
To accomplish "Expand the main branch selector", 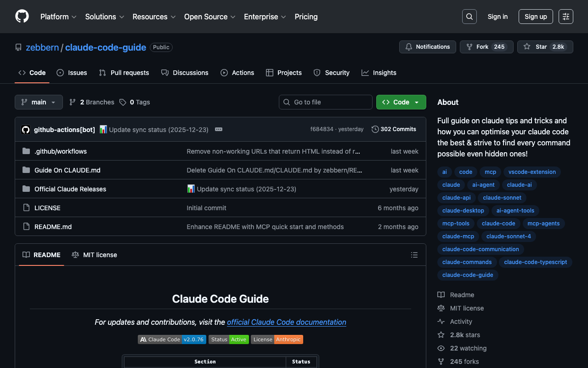I will tap(39, 102).
